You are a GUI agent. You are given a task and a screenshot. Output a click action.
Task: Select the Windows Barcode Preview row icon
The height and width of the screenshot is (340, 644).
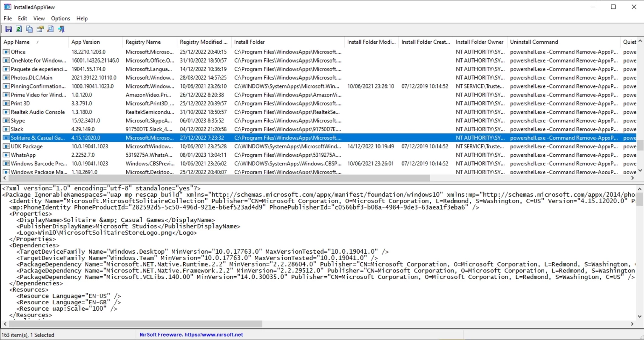pyautogui.click(x=6, y=164)
